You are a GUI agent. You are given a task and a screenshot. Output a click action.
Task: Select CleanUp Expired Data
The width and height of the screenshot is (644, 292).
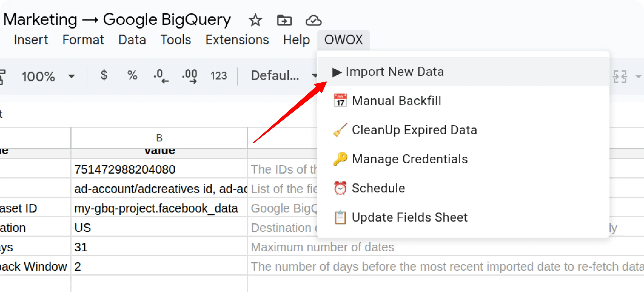414,130
